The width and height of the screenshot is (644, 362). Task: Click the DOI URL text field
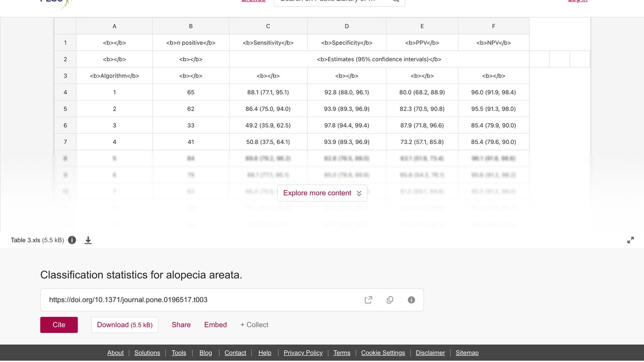tap(232, 300)
